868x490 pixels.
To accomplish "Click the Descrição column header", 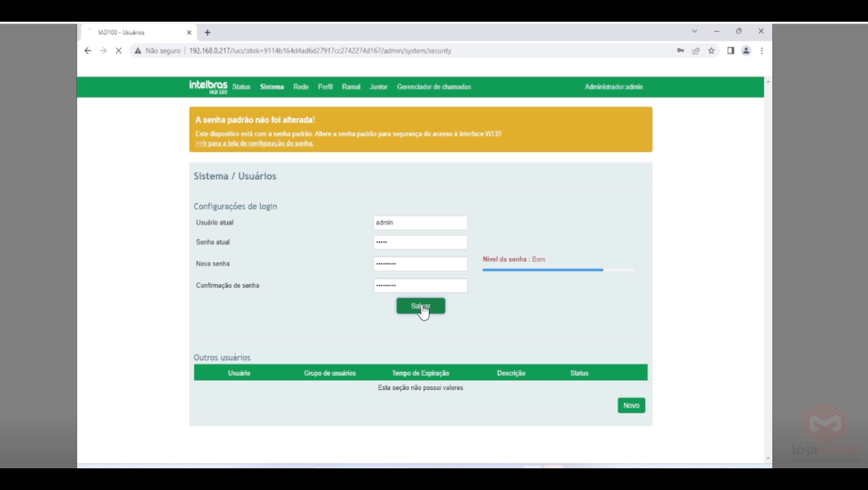I will [511, 373].
